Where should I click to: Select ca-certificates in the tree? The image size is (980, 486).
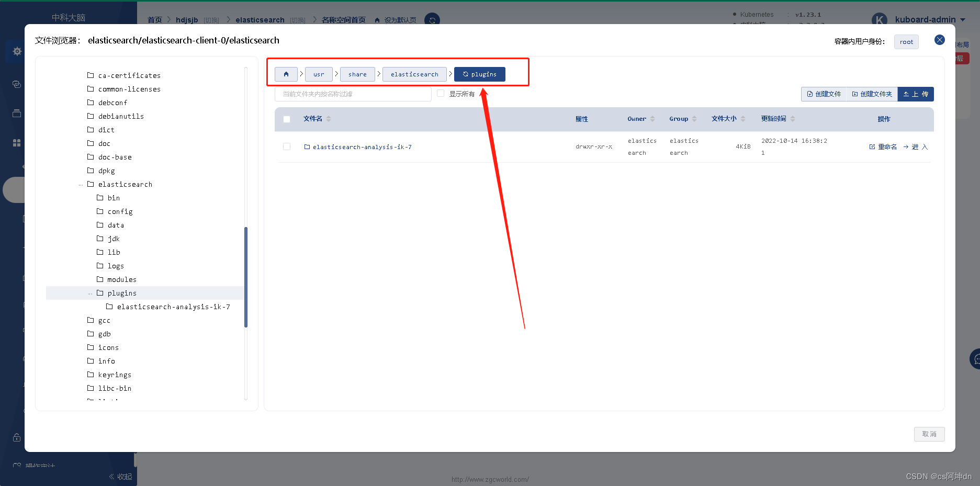pos(129,75)
